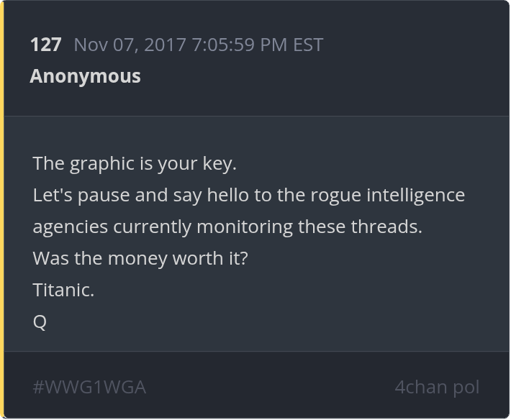Click the "EST" timezone in the timestamp
The width and height of the screenshot is (511, 420).
[307, 45]
